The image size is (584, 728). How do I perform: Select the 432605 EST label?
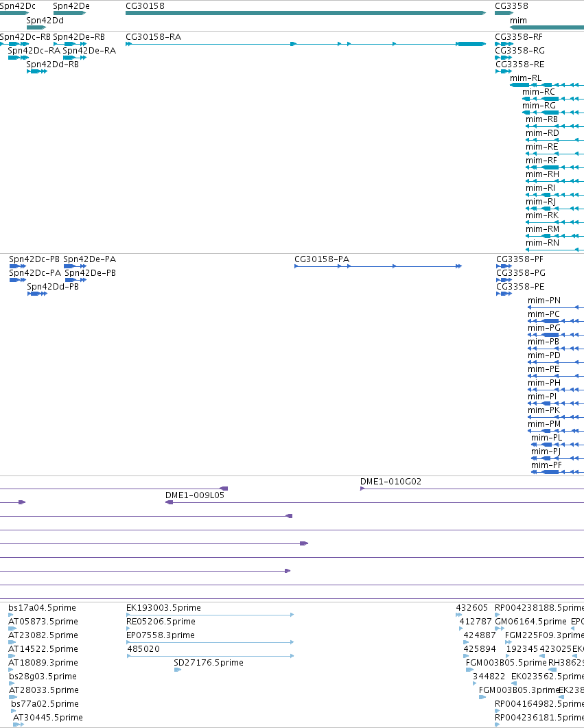click(471, 608)
